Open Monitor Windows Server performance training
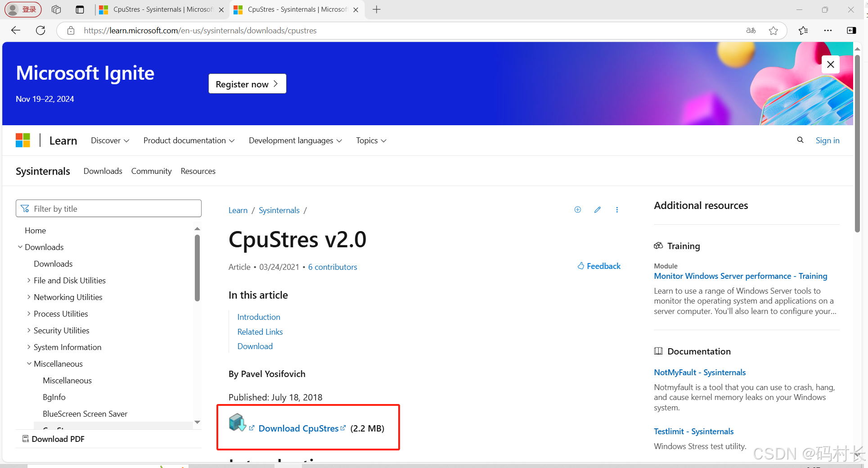Image resolution: width=868 pixels, height=468 pixels. (x=741, y=276)
